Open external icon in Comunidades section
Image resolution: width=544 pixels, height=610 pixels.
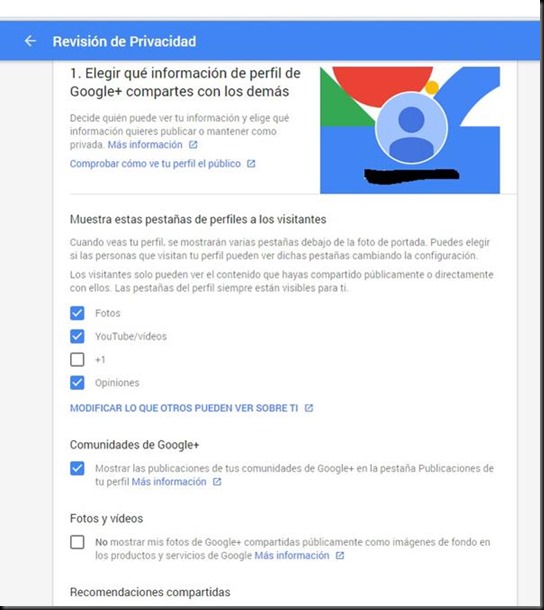click(217, 482)
